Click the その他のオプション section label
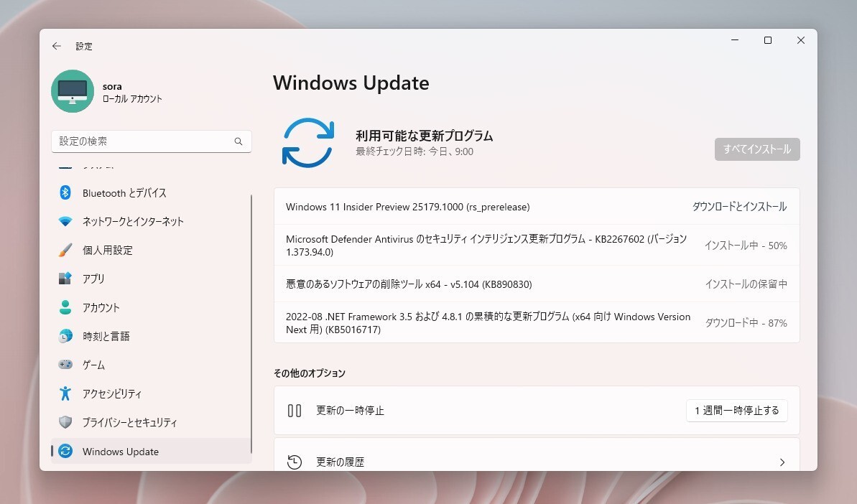 click(x=310, y=373)
